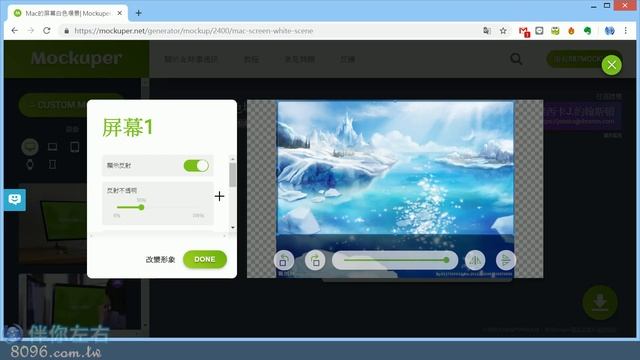This screenshot has height=360, width=640.
Task: Click the first navigation menu item after logo
Action: (191, 59)
